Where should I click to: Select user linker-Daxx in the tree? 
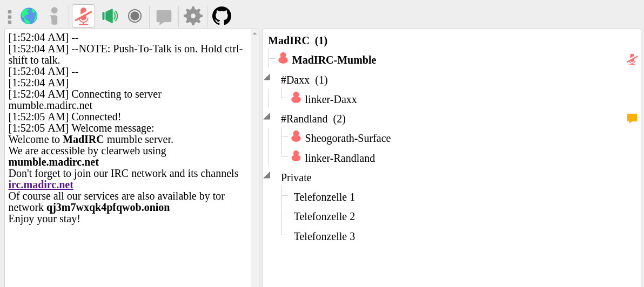(x=331, y=99)
